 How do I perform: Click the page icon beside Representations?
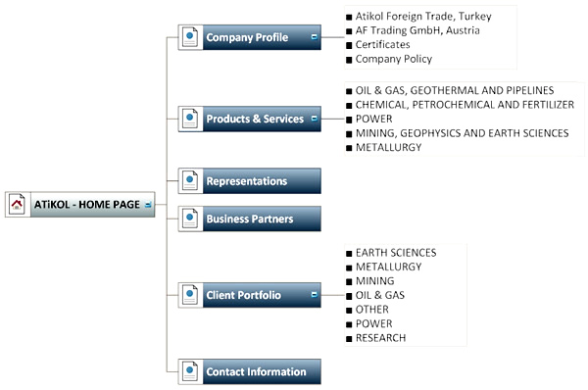(x=190, y=180)
